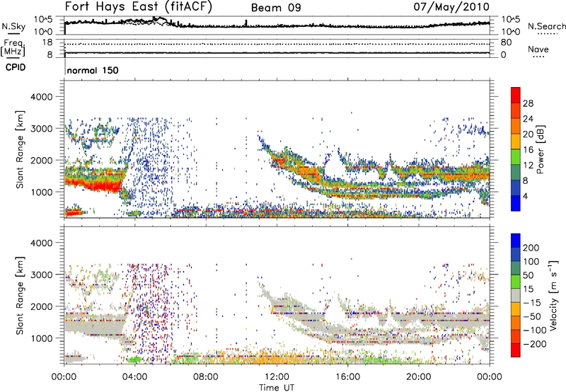Click the date '07/May/2010'
566x392 pixels.
451,7
